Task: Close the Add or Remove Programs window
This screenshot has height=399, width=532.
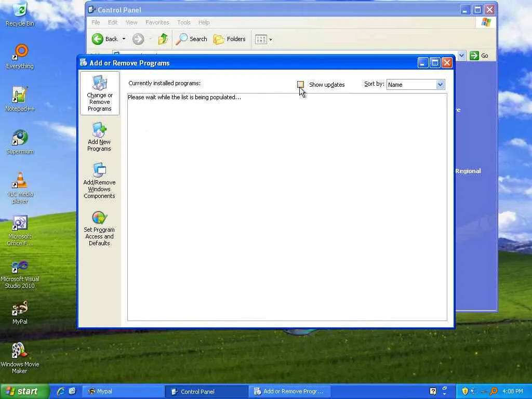Action: [447, 63]
